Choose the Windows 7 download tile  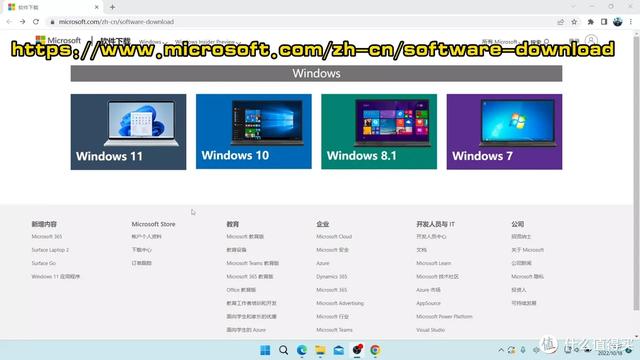(504, 132)
